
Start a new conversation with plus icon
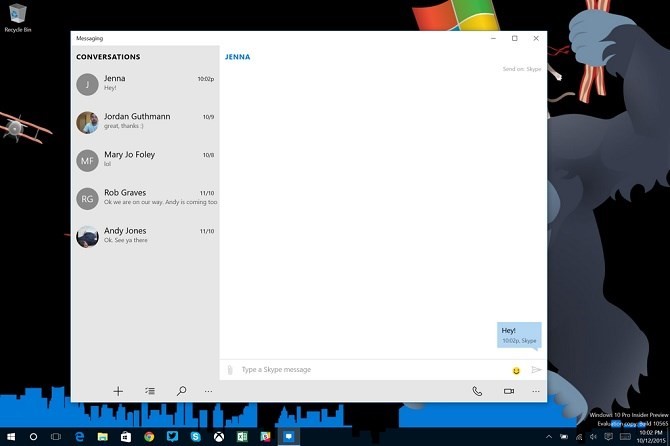tap(118, 391)
